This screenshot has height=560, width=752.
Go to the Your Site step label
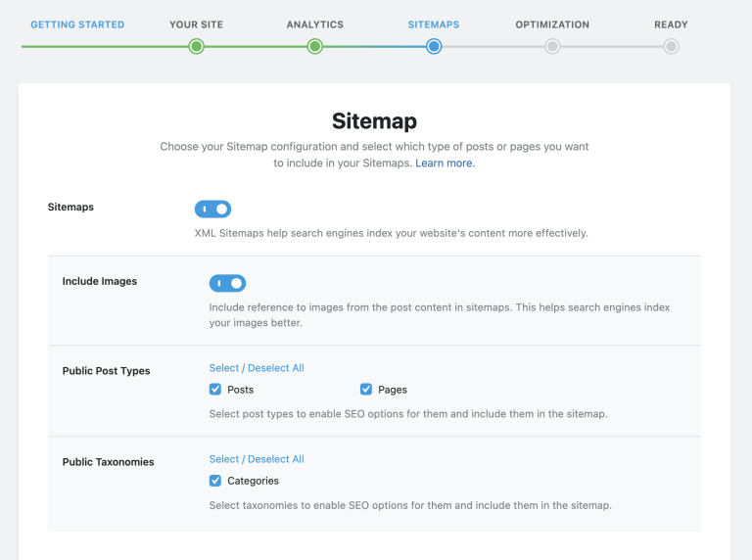[197, 24]
